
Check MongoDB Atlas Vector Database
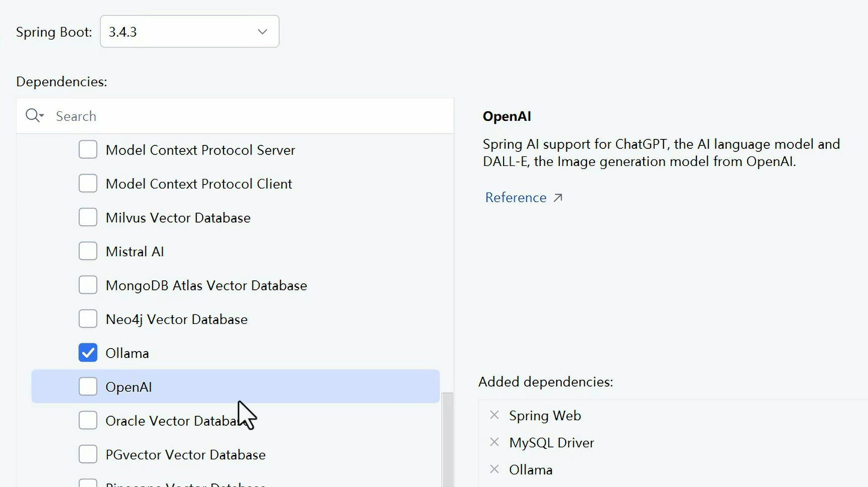[88, 285]
